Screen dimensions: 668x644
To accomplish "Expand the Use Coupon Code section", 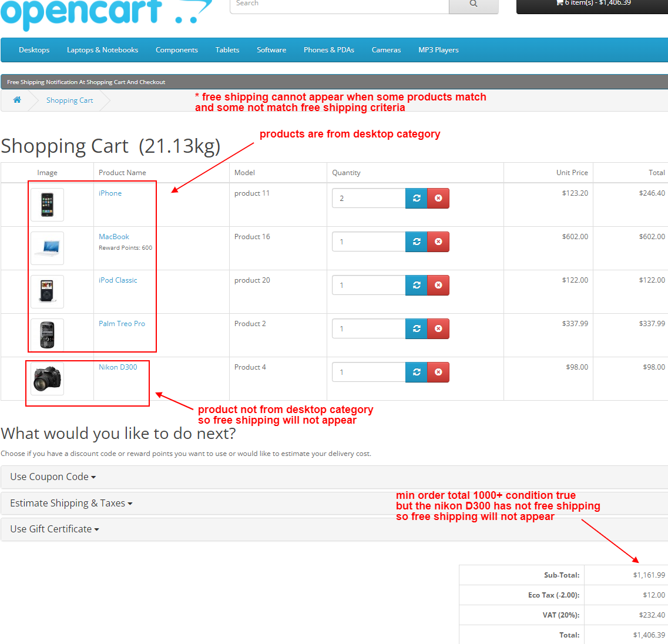I will pyautogui.click(x=50, y=477).
